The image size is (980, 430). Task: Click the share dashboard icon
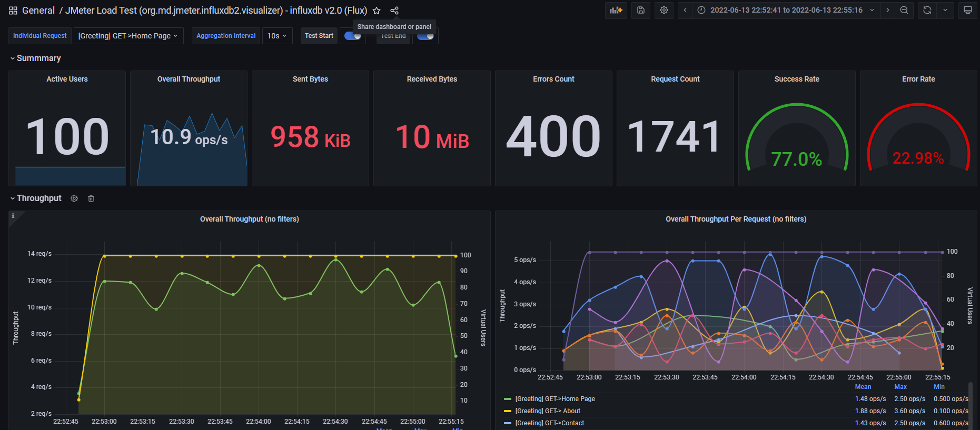click(394, 11)
